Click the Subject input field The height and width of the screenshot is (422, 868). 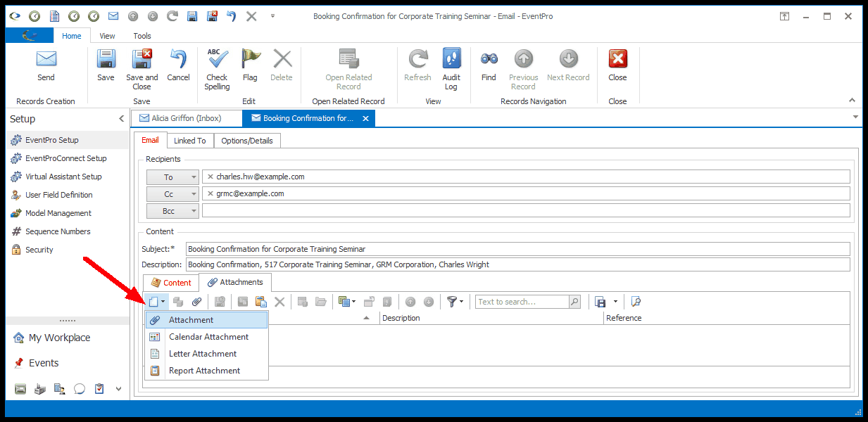517,249
